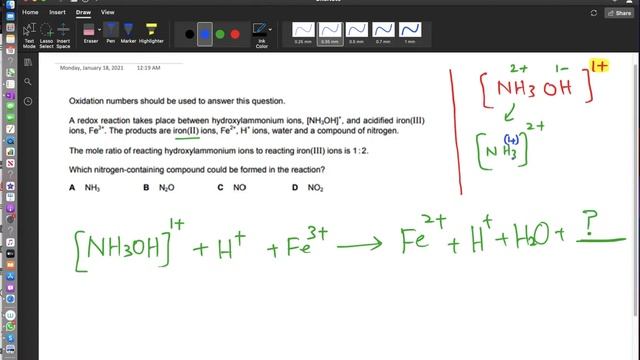Select the Marker tool
Viewport: 640px width, 360px height.
click(x=128, y=33)
